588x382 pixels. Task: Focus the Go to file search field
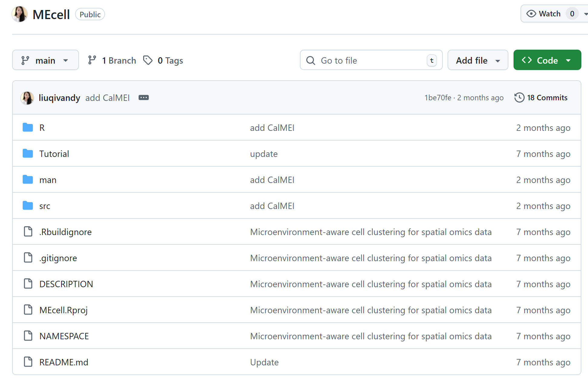click(x=371, y=60)
